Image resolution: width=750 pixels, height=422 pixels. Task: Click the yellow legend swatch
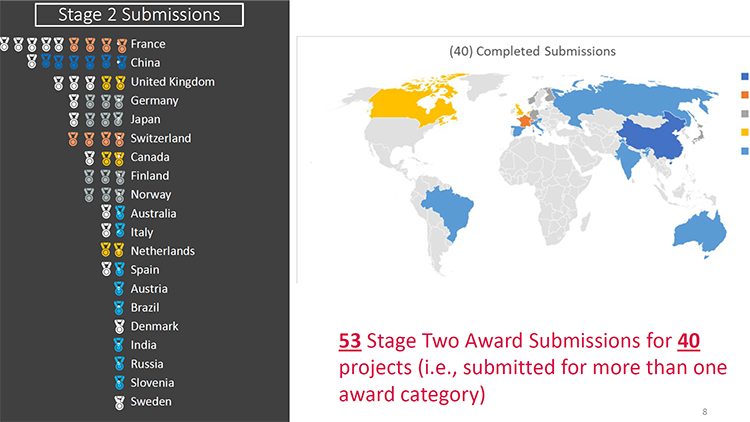coord(744,132)
